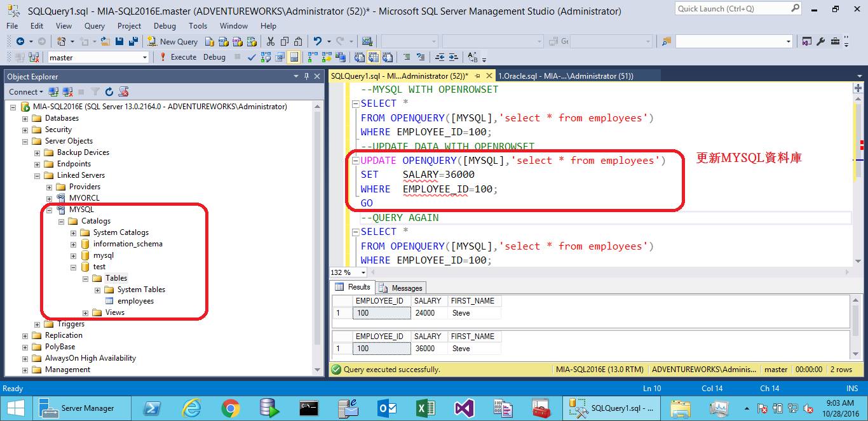Toggle Include Actual Execution Plan
Viewport: 868px width, 421px height.
click(x=313, y=57)
